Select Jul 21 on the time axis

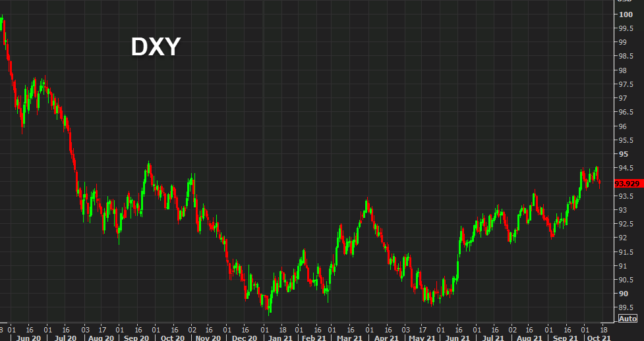pos(493,338)
